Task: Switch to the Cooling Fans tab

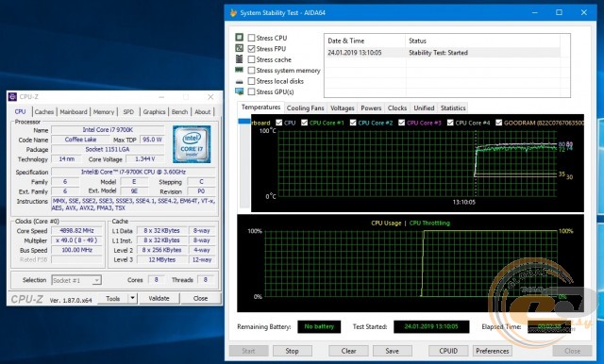Action: (305, 108)
